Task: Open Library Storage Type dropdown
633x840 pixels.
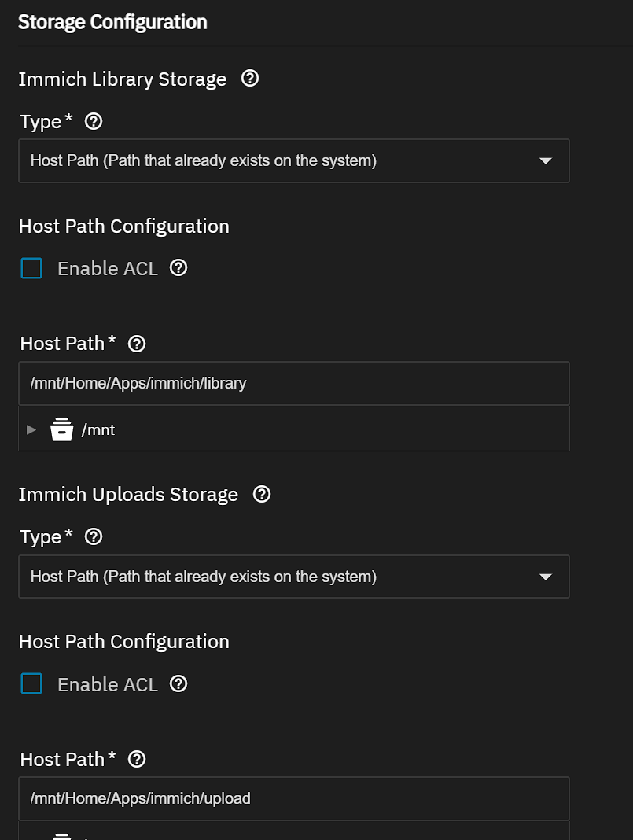Action: tap(294, 160)
